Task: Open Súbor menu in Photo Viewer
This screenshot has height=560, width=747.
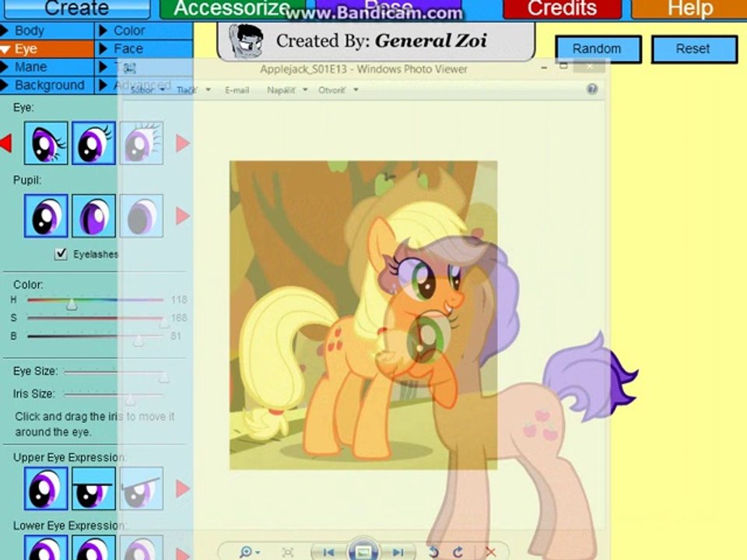Action: (147, 89)
